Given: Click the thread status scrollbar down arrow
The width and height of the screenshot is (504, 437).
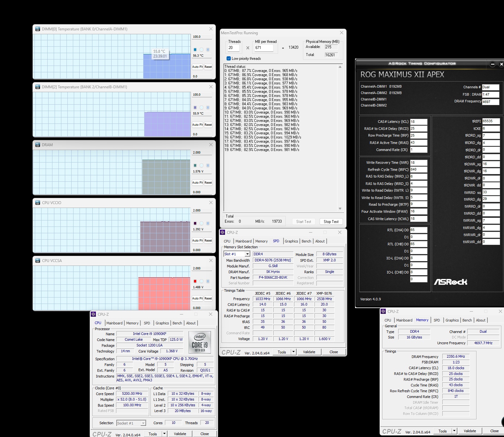Looking at the screenshot, I should point(340,209).
